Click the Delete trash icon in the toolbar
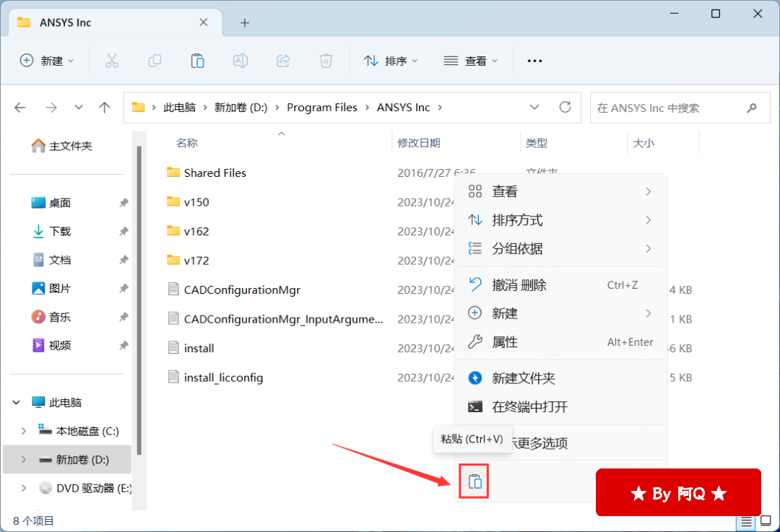This screenshot has height=532, width=780. pos(326,61)
